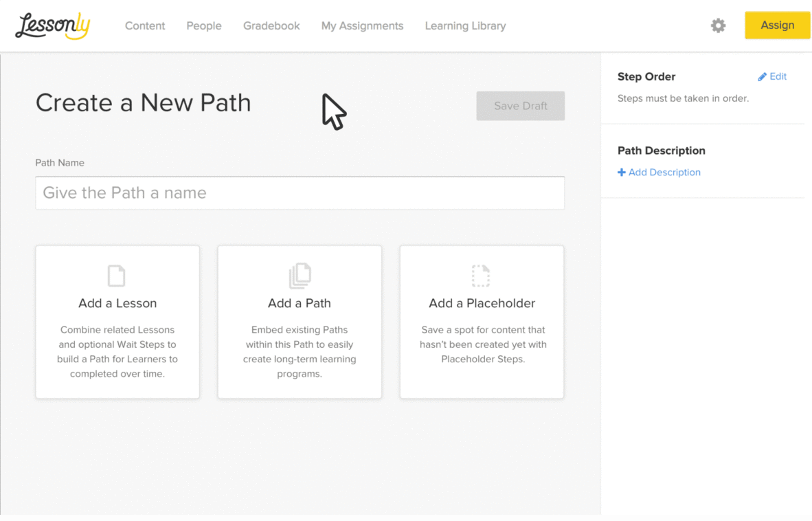Open the Learning Library
Image resolution: width=812 pixels, height=521 pixels.
coord(465,26)
